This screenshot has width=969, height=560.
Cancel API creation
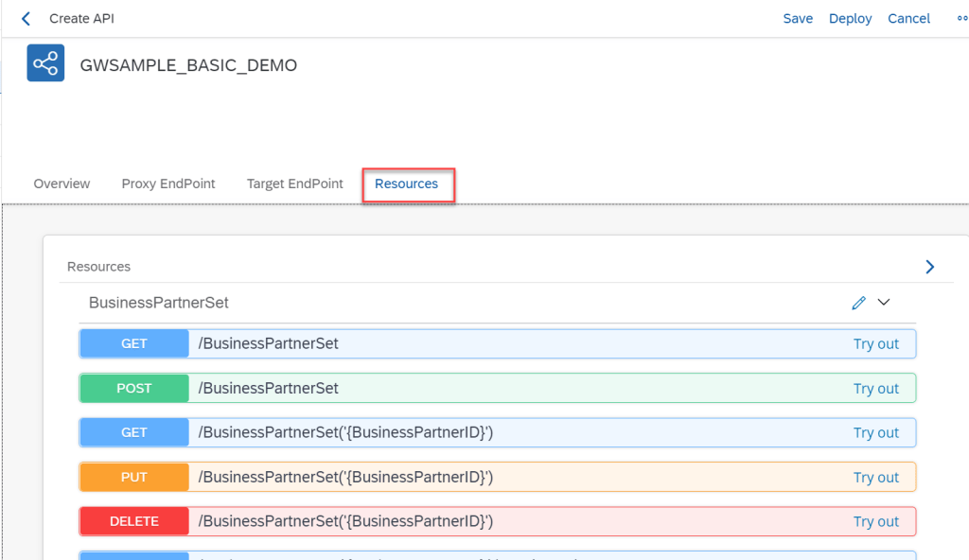pos(908,19)
